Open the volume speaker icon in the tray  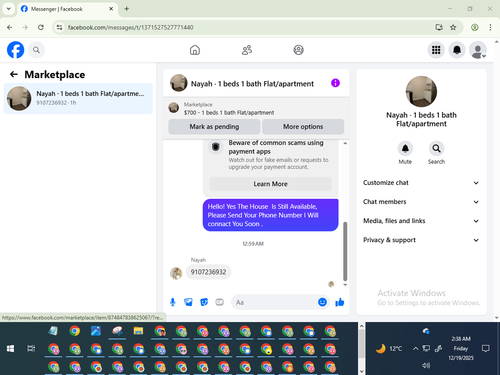tap(426, 366)
